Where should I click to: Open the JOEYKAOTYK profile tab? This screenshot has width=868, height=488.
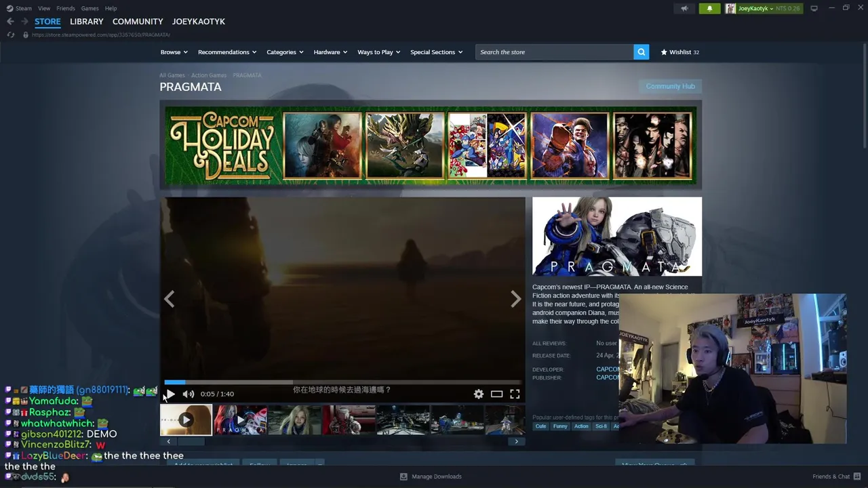(199, 22)
